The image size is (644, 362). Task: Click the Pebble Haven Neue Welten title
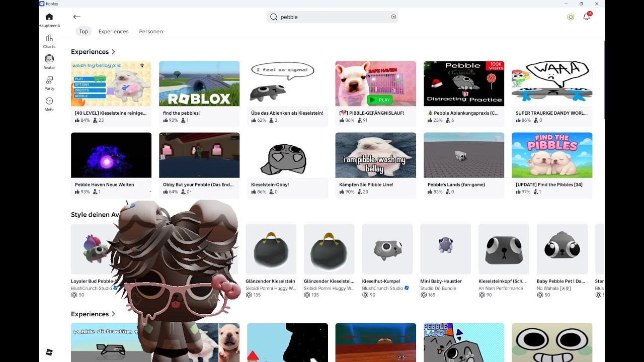pyautogui.click(x=105, y=185)
